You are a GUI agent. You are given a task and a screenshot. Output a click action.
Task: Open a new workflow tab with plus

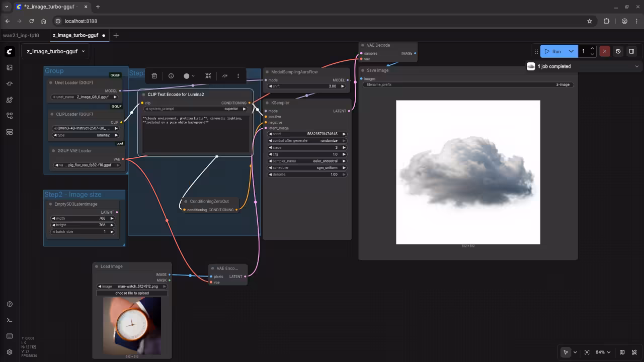point(116,35)
